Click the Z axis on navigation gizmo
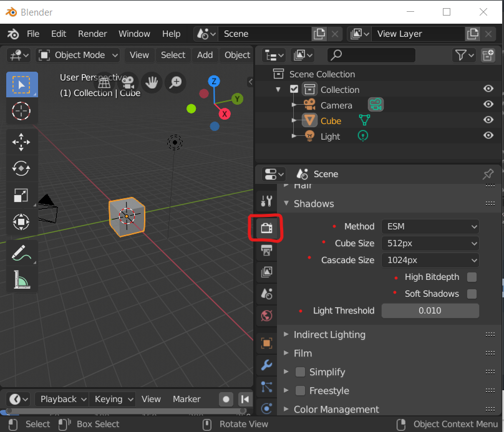Screen dimensions: 504x432 (214, 81)
